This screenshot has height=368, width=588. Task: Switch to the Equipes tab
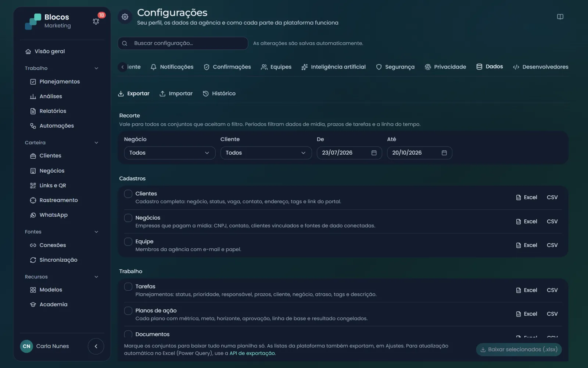276,67
